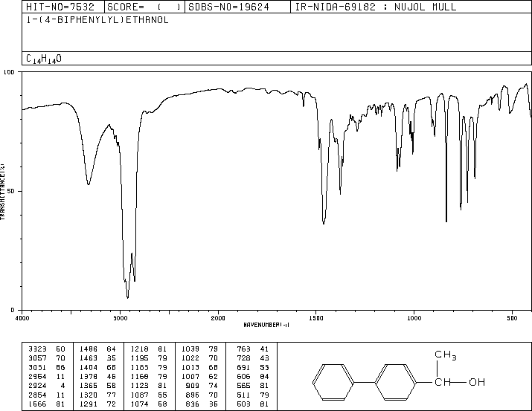Select peak value 1365 in the table
The image size is (532, 411).
(89, 386)
